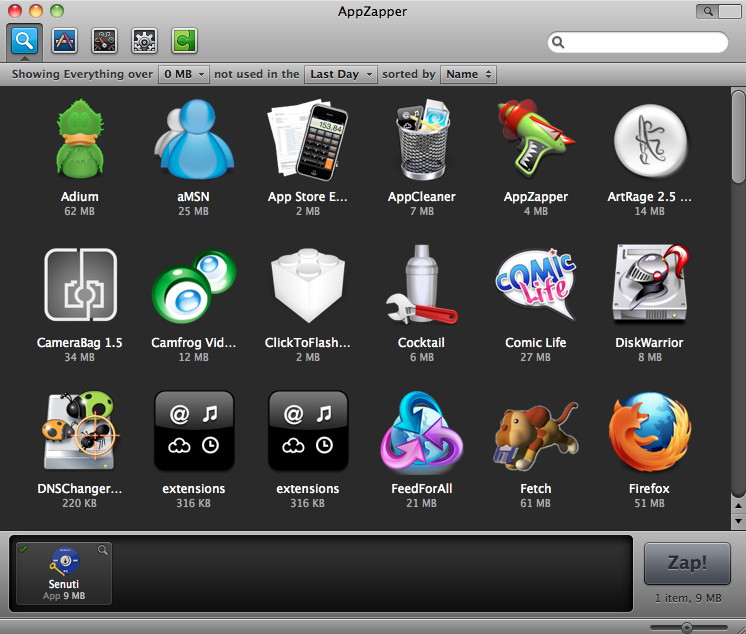Click the "62 MB" size under Adium
Screen dimensions: 746x634
[x=79, y=211]
